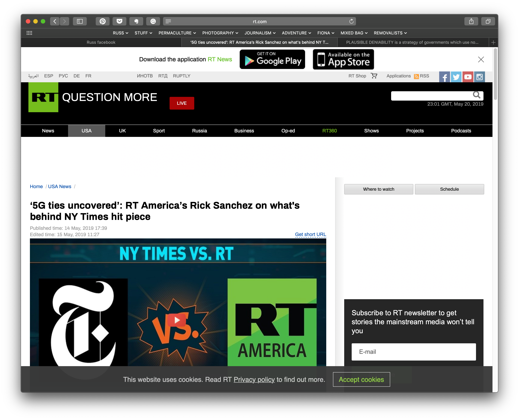The image size is (519, 420).
Task: Click the RSS feed icon
Action: point(416,76)
